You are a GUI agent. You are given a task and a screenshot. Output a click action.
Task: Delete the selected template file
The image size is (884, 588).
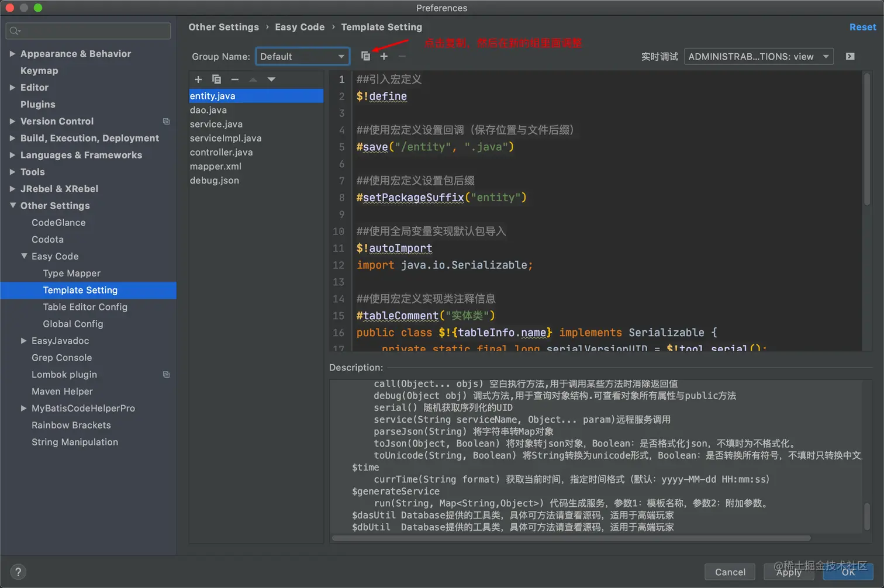tap(235, 79)
